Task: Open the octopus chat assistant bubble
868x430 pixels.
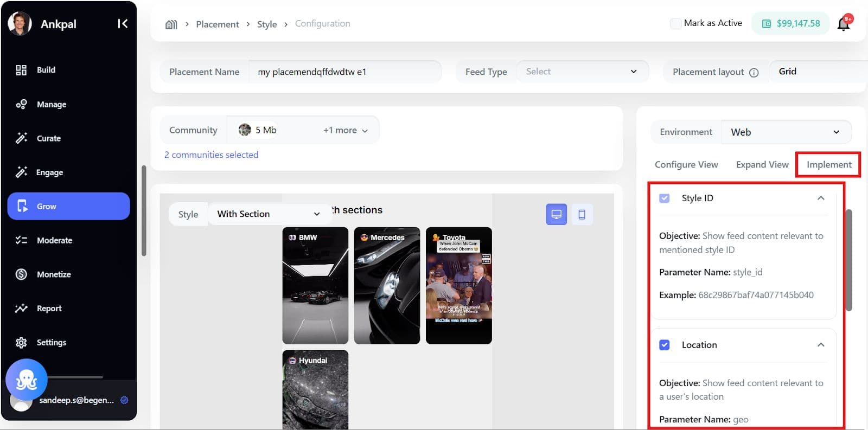Action: pos(26,380)
